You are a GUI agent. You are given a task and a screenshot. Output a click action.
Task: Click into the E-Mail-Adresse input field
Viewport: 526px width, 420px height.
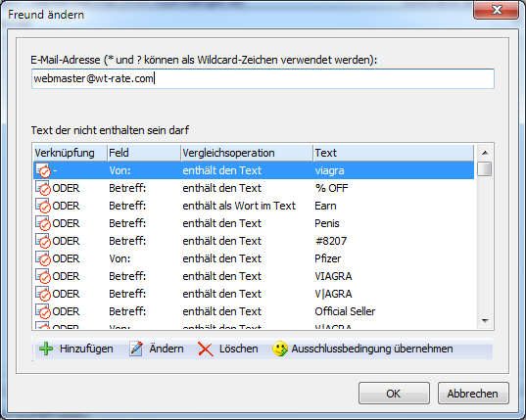263,78
